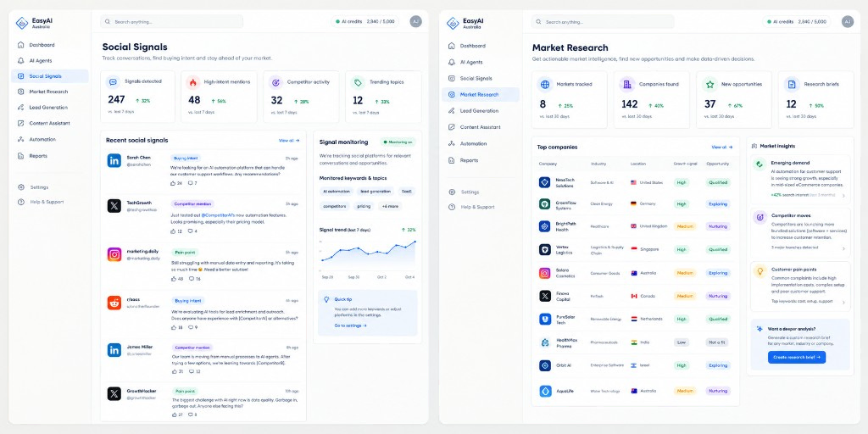Select the Research briefs document icon
This screenshot has width=868, height=434.
tap(792, 84)
